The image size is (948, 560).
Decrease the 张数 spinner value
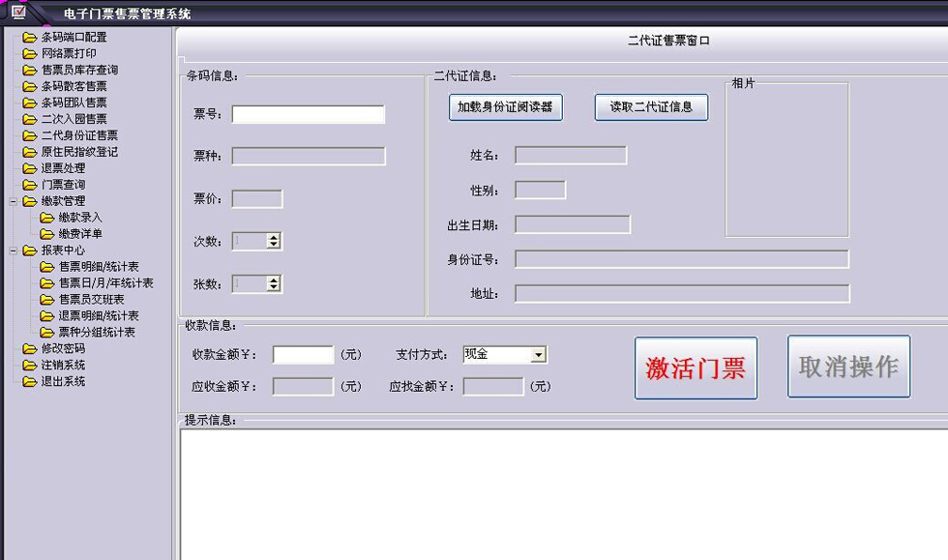(275, 288)
